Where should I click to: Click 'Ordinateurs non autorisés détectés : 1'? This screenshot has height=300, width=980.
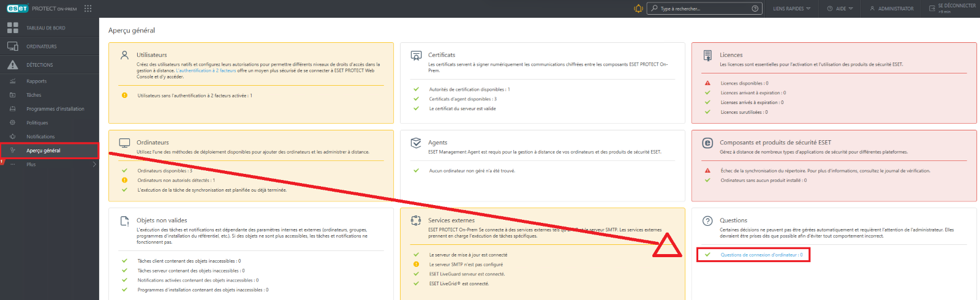pos(176,181)
